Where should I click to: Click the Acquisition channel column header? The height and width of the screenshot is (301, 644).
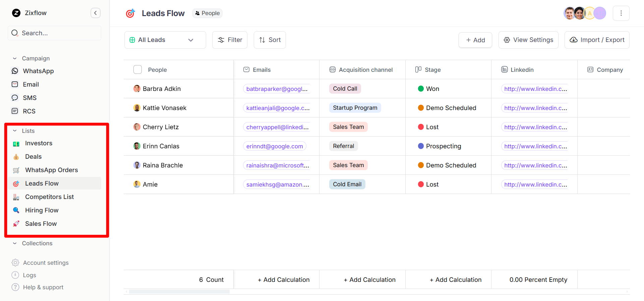[x=362, y=69]
